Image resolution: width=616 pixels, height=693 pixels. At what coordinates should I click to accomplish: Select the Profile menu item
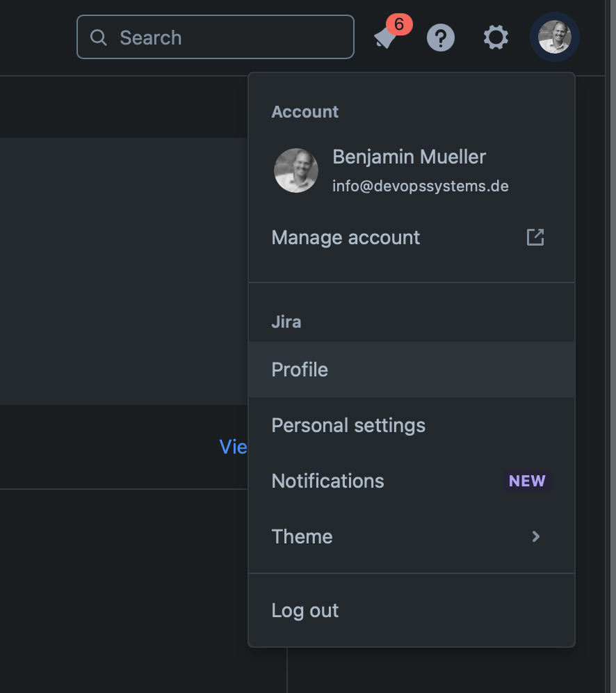coord(300,369)
